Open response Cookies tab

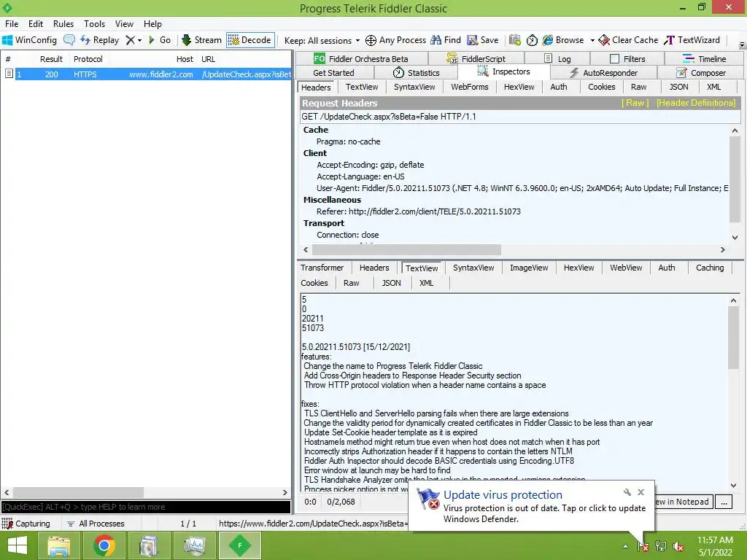tap(314, 283)
